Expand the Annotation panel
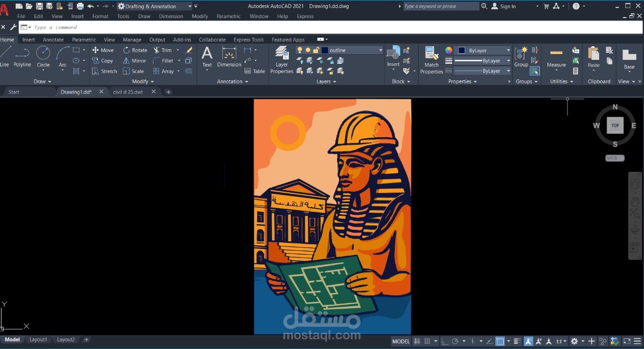 pos(232,81)
